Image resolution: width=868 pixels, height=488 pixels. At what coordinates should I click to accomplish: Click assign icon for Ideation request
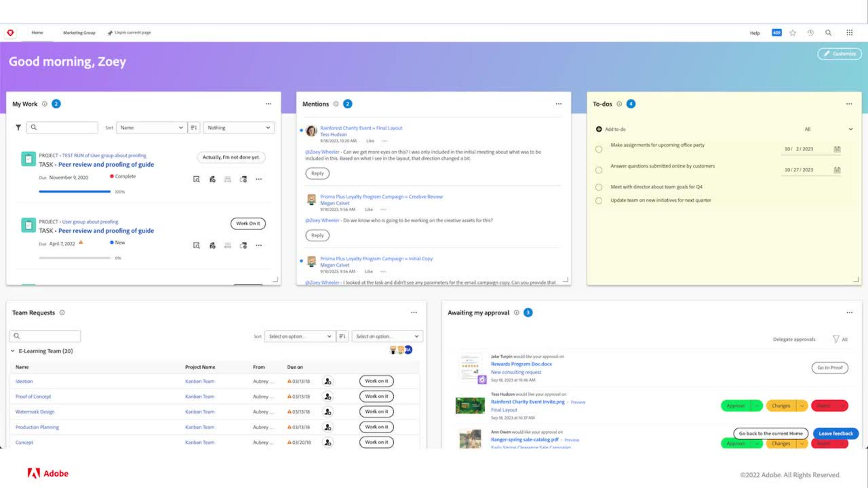tap(328, 381)
